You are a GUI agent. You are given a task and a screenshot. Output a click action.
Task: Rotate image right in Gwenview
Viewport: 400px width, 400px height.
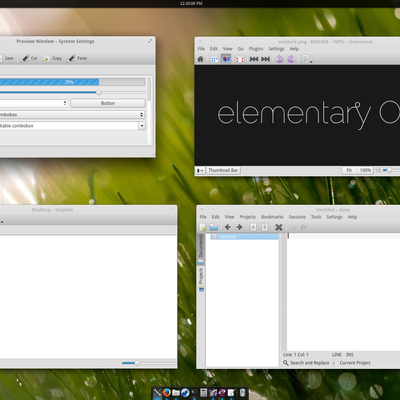coord(291,59)
